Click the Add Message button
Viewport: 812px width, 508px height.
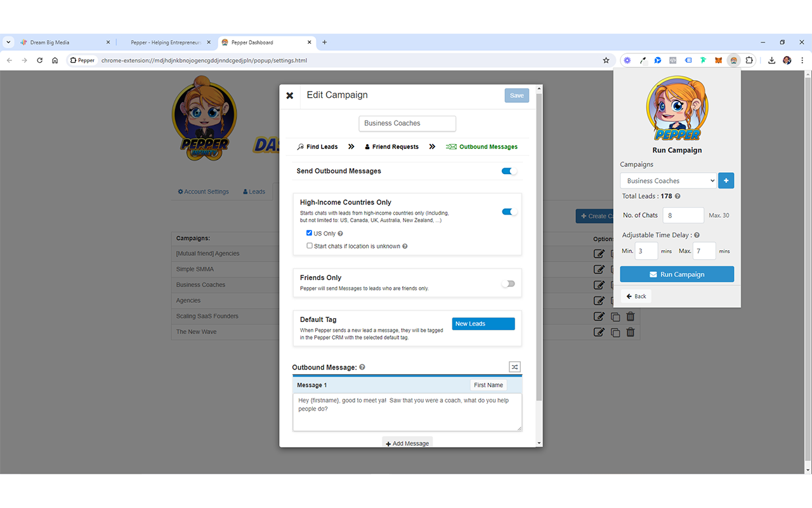pos(407,443)
